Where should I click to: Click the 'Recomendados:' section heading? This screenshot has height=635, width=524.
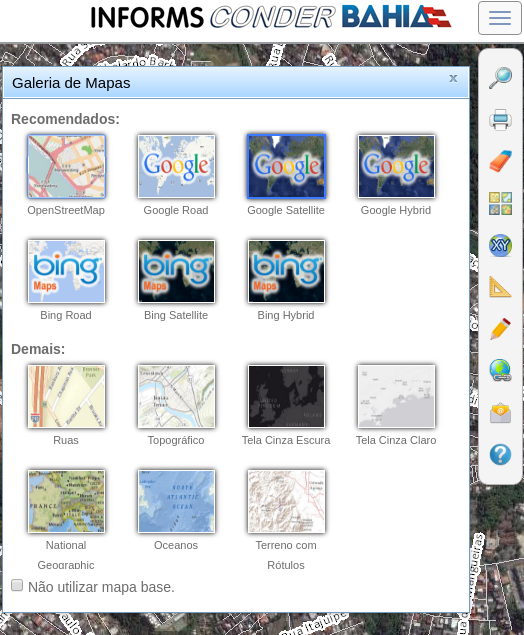(x=66, y=119)
